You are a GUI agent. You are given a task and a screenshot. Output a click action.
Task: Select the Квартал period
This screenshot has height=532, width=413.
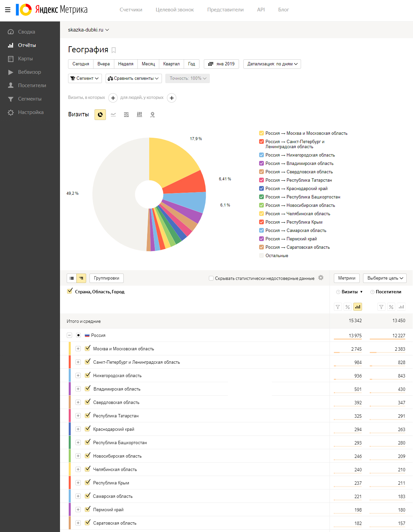(x=171, y=64)
